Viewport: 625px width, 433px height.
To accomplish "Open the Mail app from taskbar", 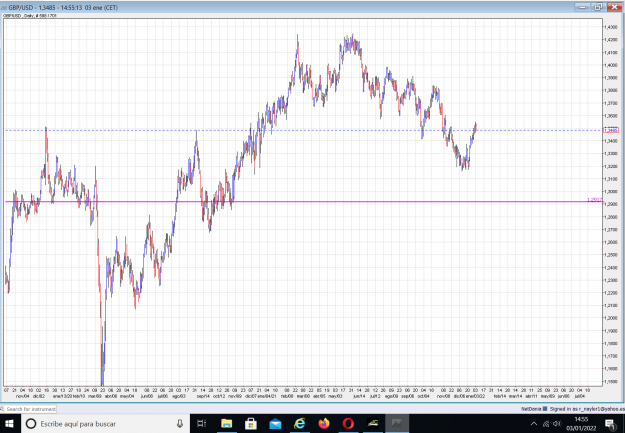I will [275, 423].
